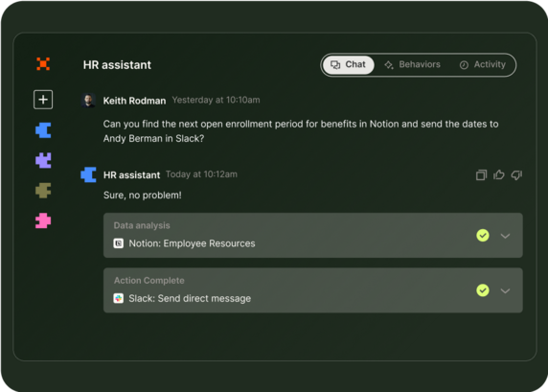Screen dimensions: 548x392
Task: Click the 'HR assistant' reply sender name
Action: click(131, 174)
